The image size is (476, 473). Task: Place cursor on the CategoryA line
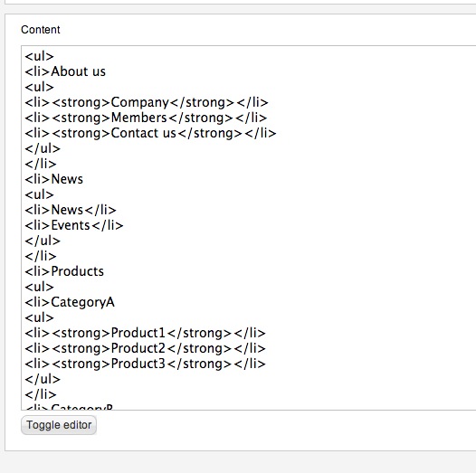coord(70,302)
